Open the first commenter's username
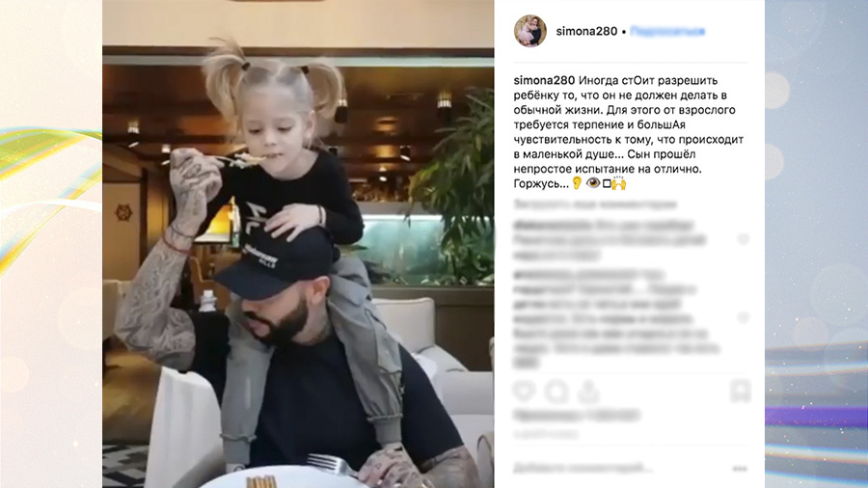 click(552, 225)
